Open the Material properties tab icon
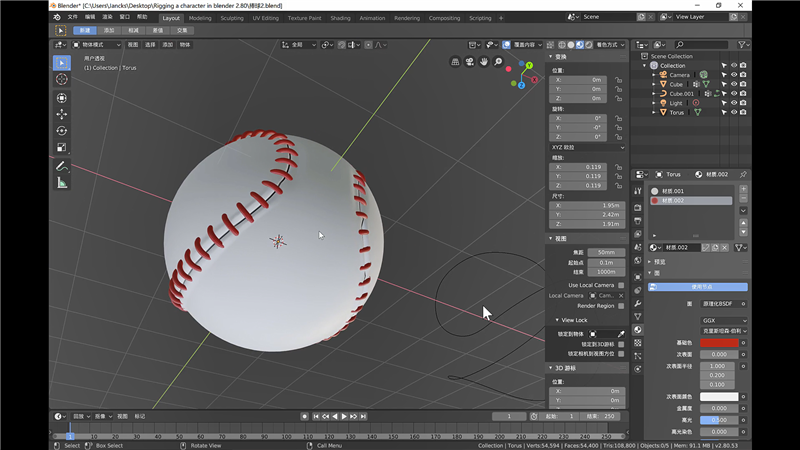The image size is (800, 450). pos(638,330)
